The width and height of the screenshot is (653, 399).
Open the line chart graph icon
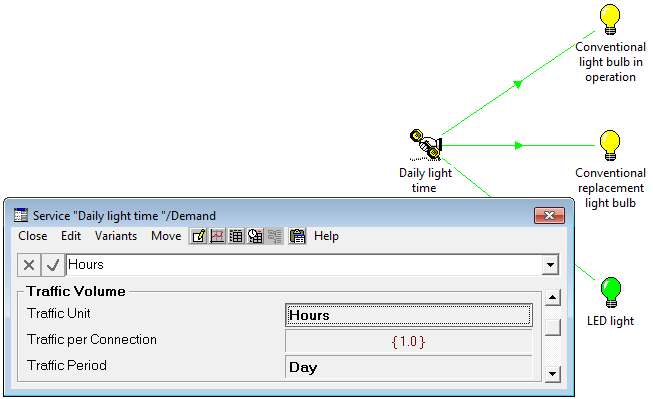[217, 236]
